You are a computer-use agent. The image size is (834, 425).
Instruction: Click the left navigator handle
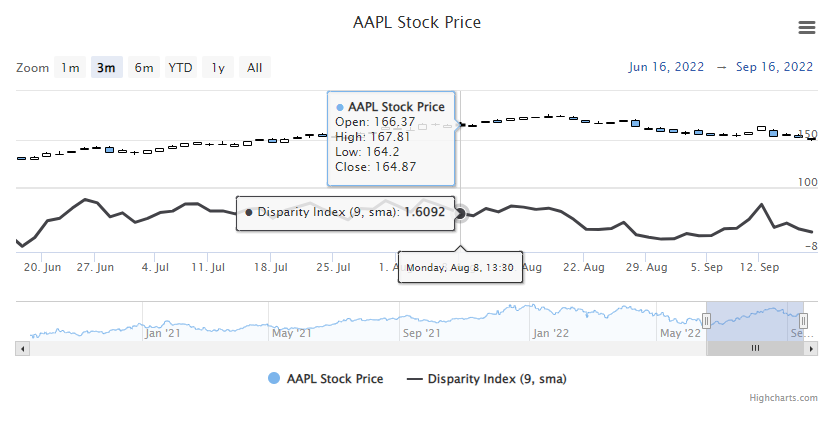pyautogui.click(x=706, y=320)
